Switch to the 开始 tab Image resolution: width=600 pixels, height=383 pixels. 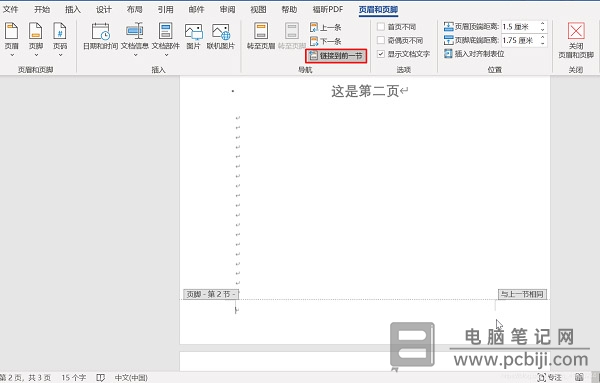click(x=42, y=9)
